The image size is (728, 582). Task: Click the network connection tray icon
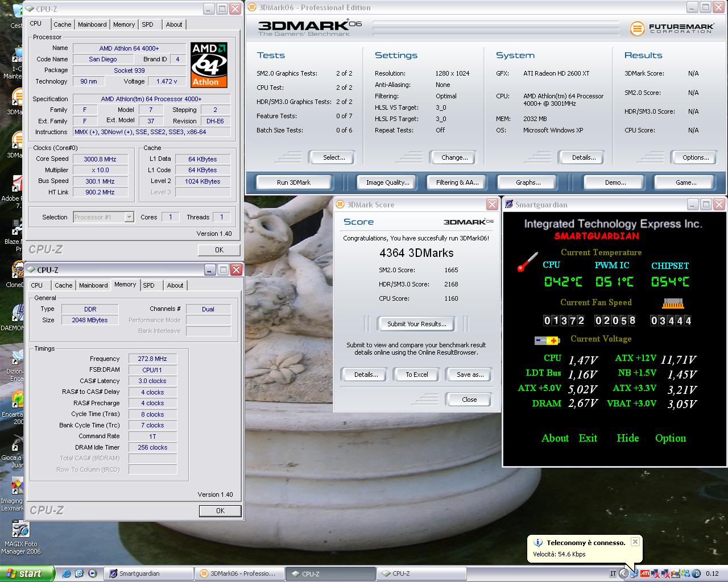click(634, 573)
